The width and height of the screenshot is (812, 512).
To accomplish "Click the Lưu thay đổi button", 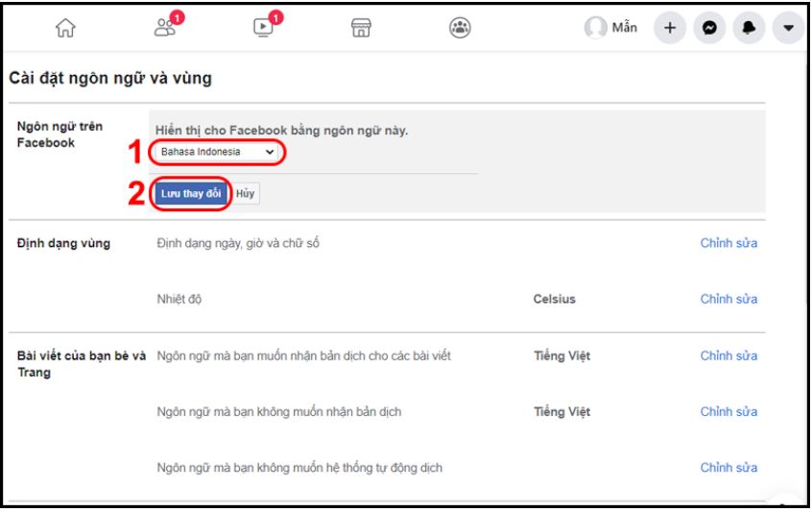I will coord(191,194).
